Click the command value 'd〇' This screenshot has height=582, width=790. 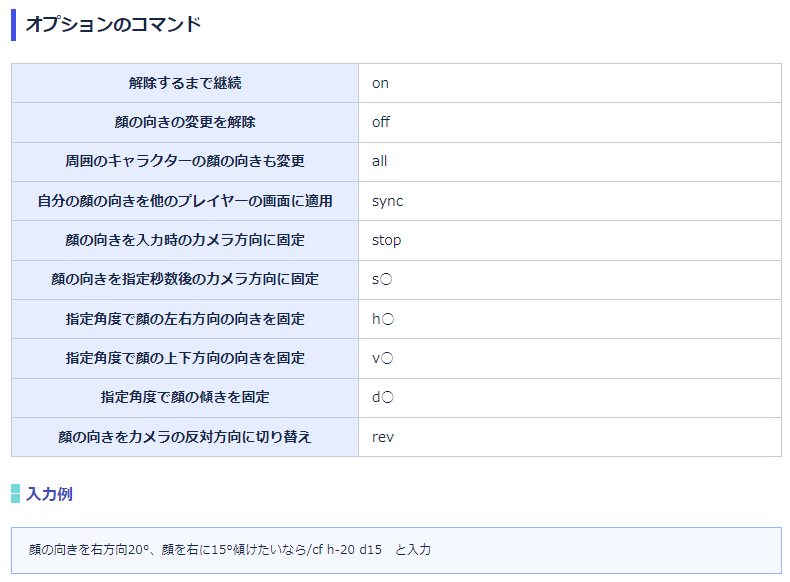(x=382, y=397)
